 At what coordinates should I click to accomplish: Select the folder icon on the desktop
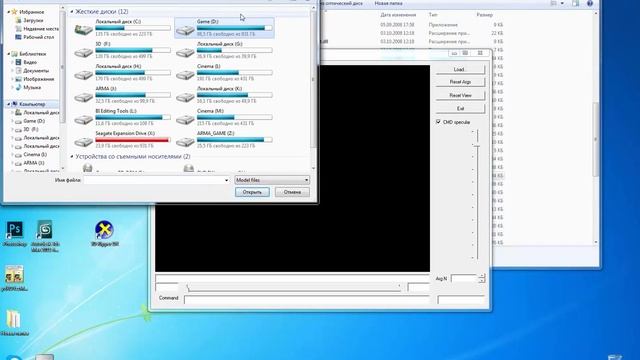(14, 323)
